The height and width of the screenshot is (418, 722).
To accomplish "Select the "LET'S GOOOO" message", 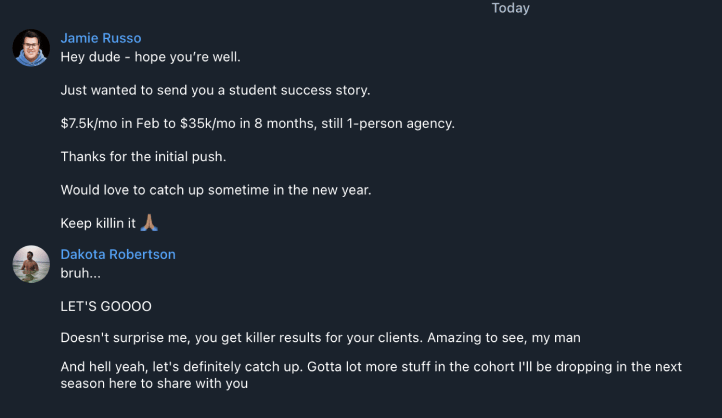I will [106, 305].
